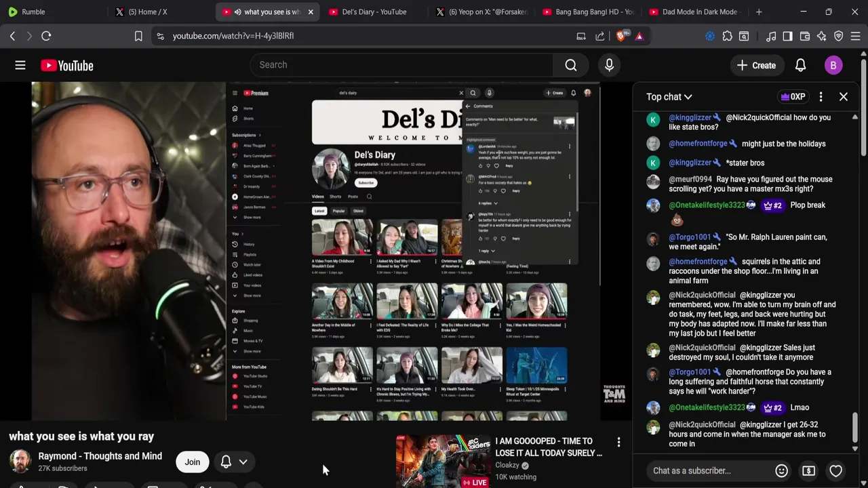Open a new browser tab
This screenshot has height=488, width=868.
click(x=759, y=12)
